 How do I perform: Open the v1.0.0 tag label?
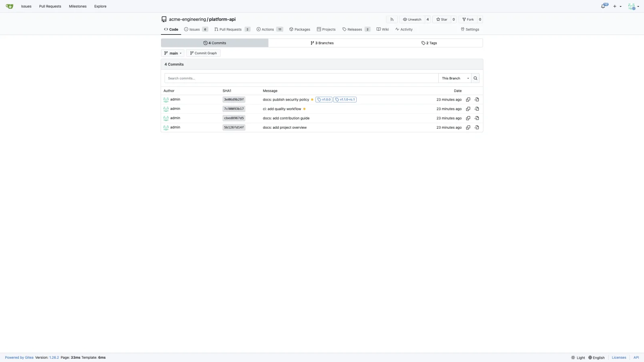pyautogui.click(x=324, y=100)
